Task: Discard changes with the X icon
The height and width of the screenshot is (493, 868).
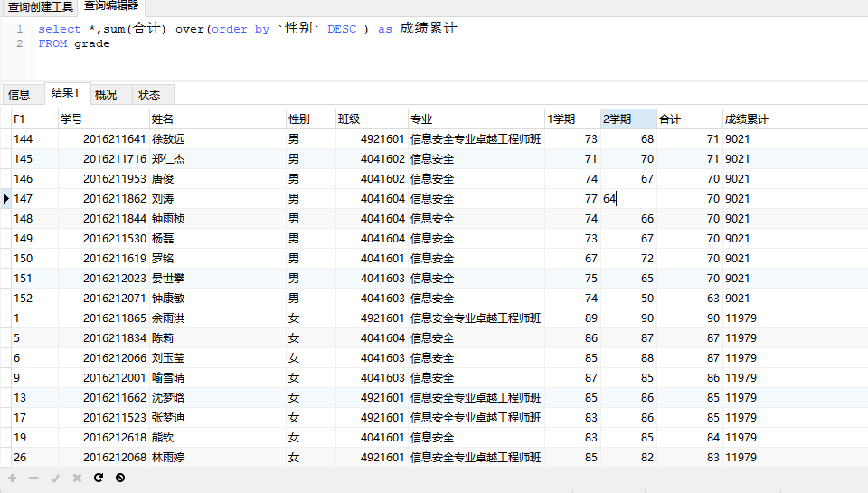Action: pos(77,478)
